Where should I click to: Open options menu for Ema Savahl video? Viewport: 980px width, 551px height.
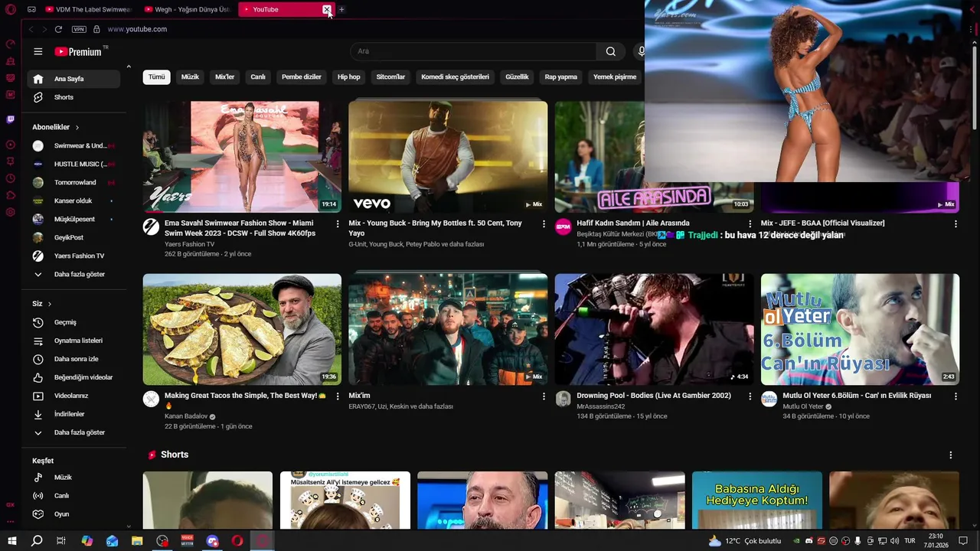338,223
